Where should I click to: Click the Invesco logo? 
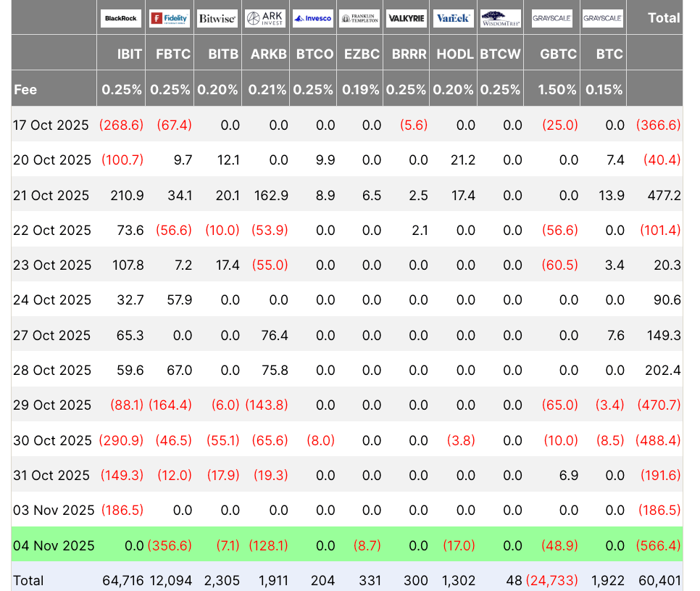(x=312, y=18)
